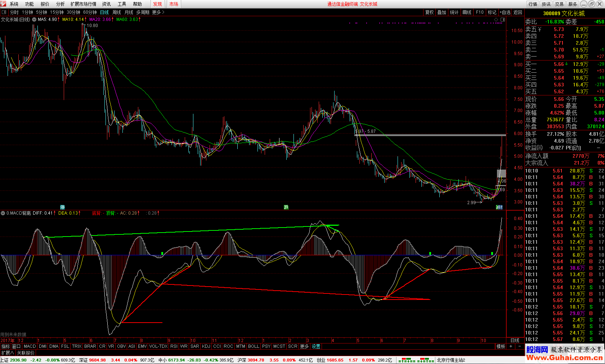The height and width of the screenshot is (364, 605).
Task: Add stock with +自选 button
Action: point(505,12)
